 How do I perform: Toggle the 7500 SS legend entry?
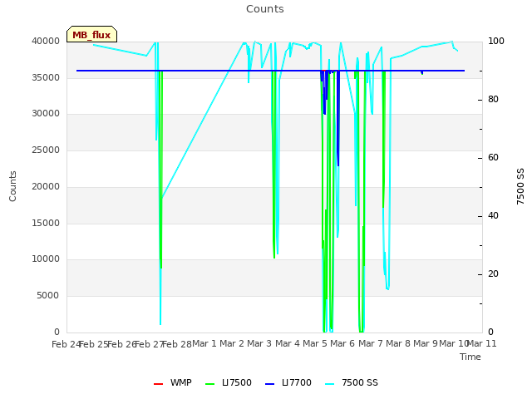click(352, 383)
